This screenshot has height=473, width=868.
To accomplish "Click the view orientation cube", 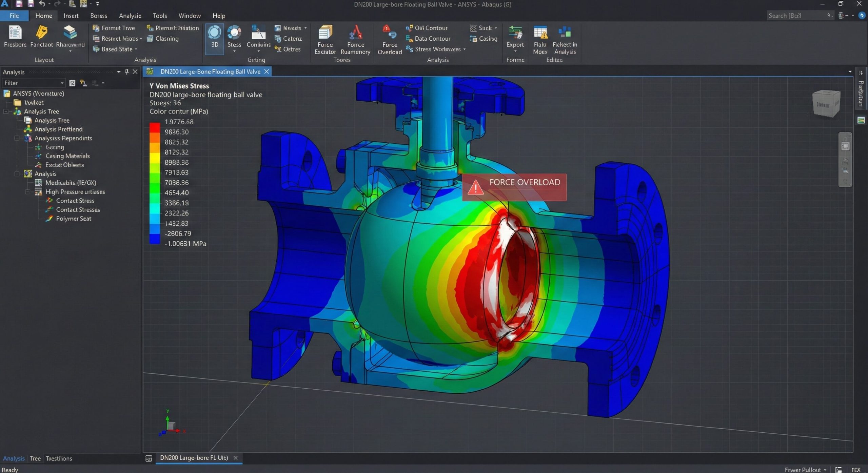I will click(x=826, y=104).
